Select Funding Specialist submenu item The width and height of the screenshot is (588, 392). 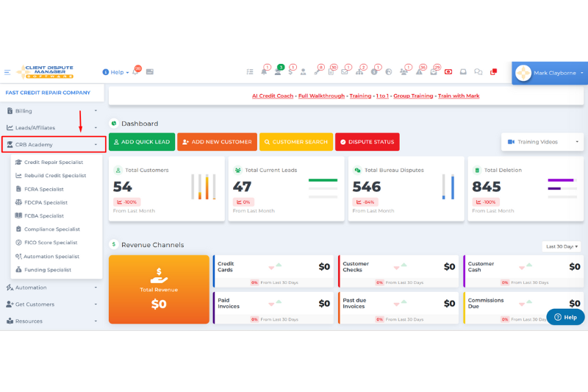[x=43, y=270]
